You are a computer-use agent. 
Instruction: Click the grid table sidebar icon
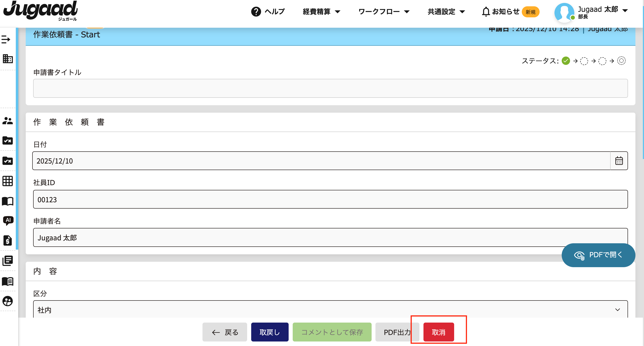7,181
